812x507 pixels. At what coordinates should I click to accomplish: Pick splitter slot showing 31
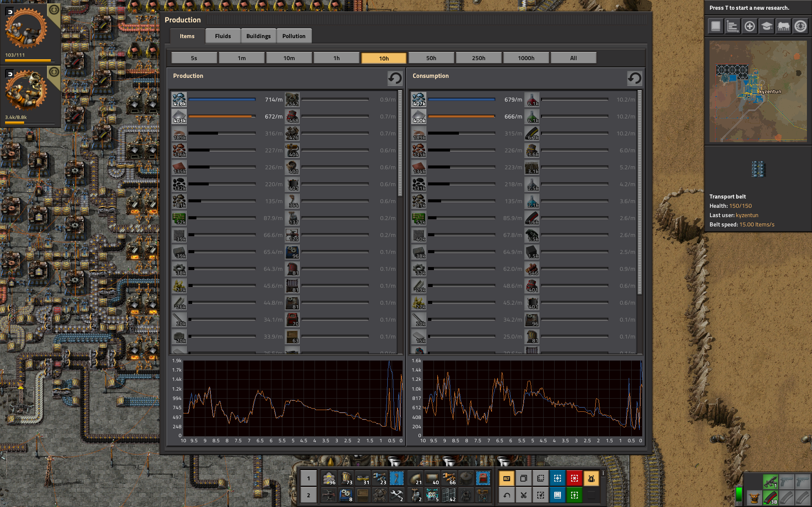click(363, 479)
